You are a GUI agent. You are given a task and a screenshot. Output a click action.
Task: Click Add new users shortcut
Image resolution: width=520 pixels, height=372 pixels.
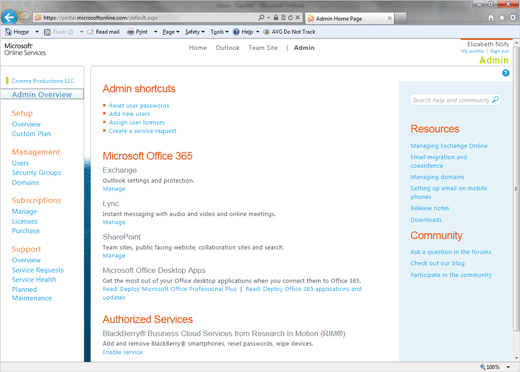click(x=129, y=114)
